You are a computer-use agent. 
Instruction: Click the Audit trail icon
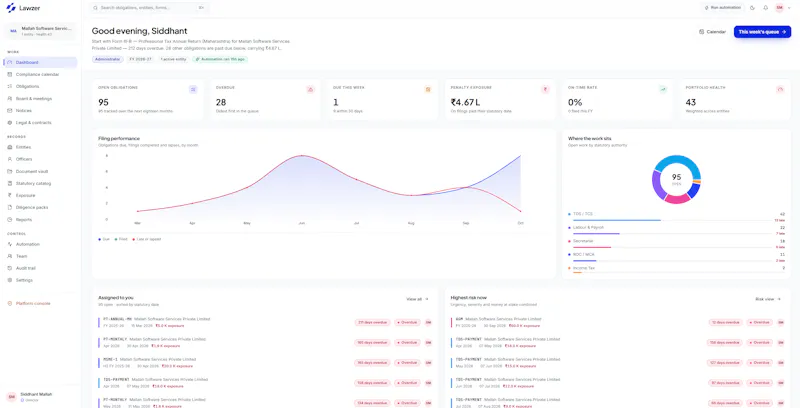click(x=10, y=268)
